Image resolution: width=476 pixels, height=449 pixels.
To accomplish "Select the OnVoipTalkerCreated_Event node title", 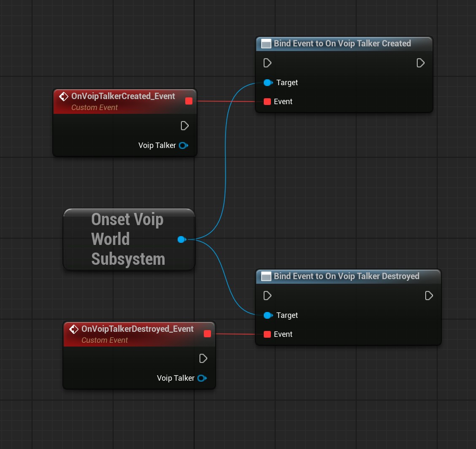I will [123, 96].
